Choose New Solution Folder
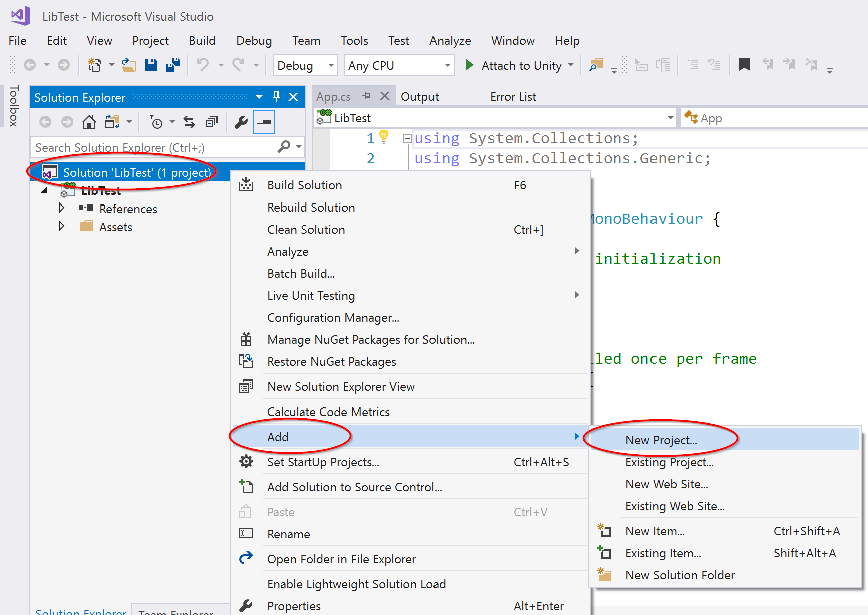 click(x=726, y=575)
